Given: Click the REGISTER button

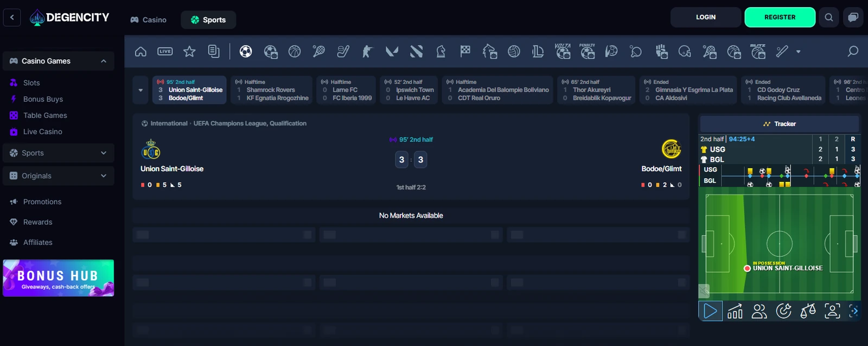Looking at the screenshot, I should (x=780, y=17).
